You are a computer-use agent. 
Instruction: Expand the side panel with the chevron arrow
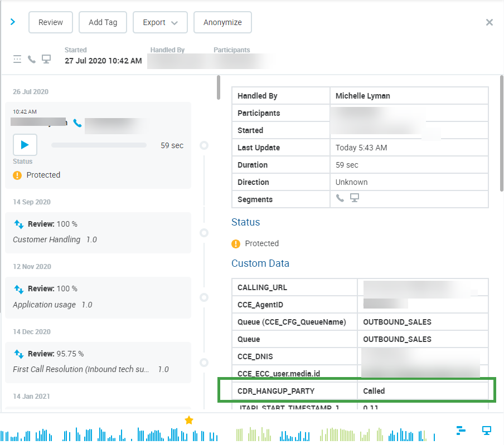(13, 22)
